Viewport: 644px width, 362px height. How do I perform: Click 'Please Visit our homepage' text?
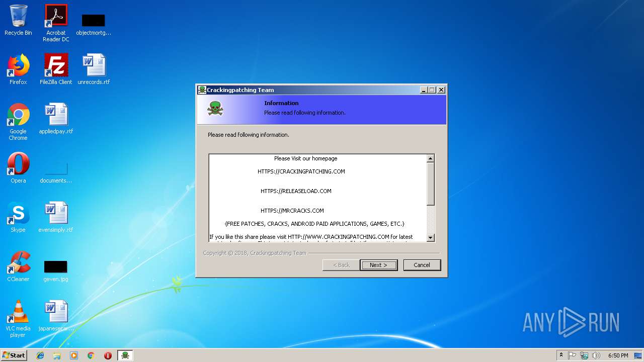click(x=306, y=158)
